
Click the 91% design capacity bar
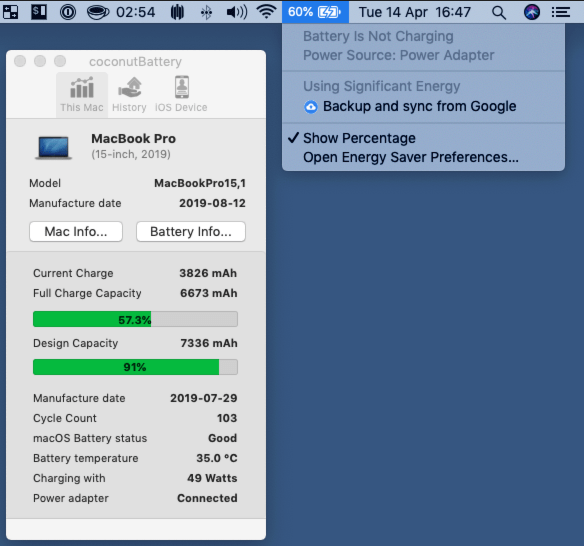pyautogui.click(x=135, y=367)
